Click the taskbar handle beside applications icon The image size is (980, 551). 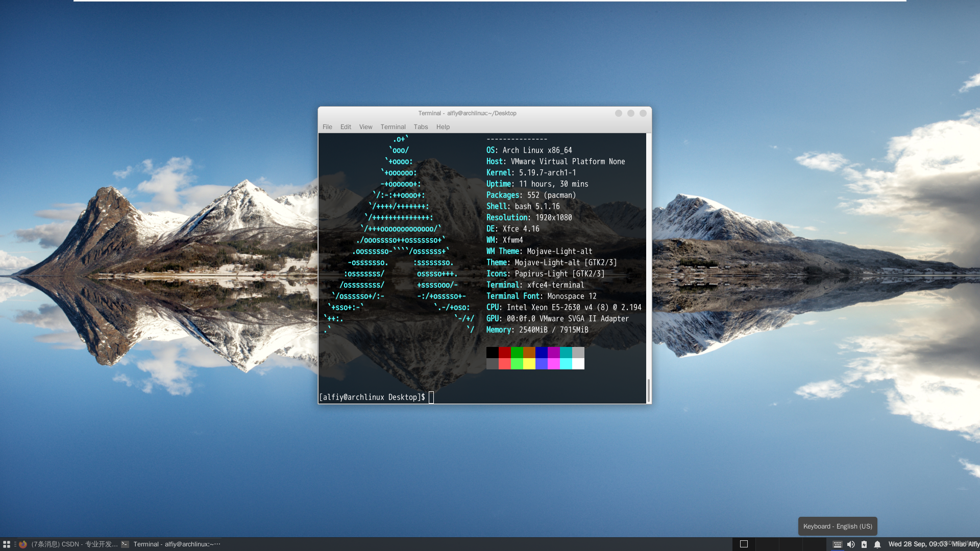tap(15, 544)
